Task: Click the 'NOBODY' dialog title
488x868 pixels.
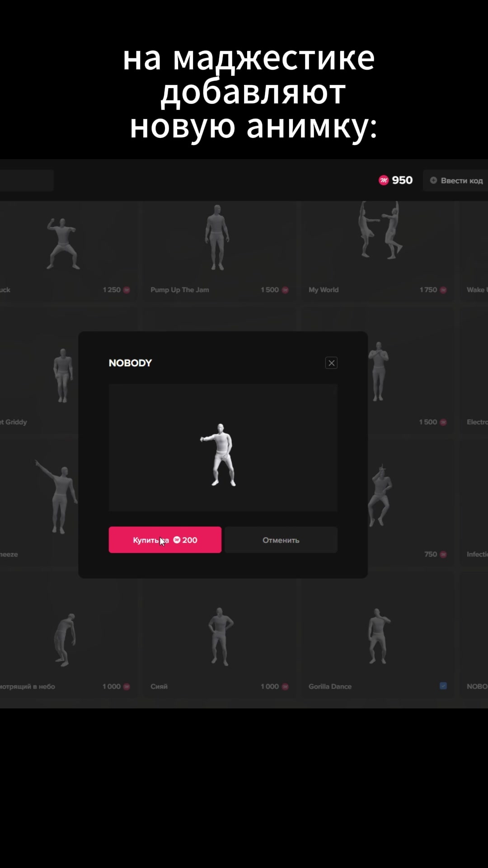Action: point(130,363)
